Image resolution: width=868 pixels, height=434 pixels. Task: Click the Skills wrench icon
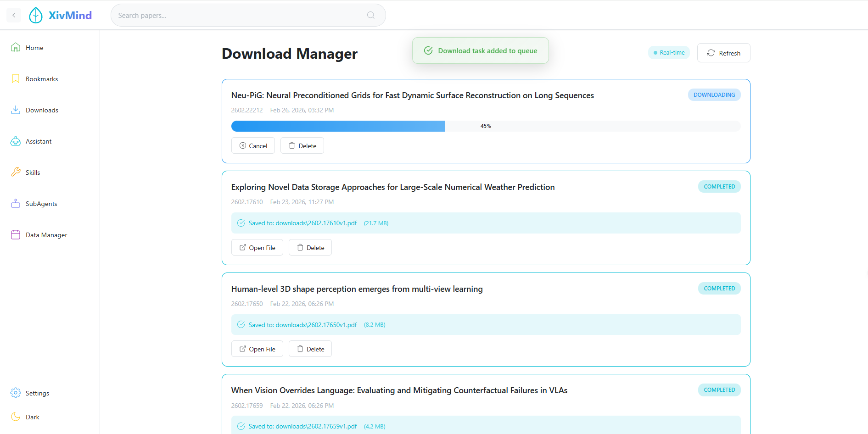[x=16, y=172]
